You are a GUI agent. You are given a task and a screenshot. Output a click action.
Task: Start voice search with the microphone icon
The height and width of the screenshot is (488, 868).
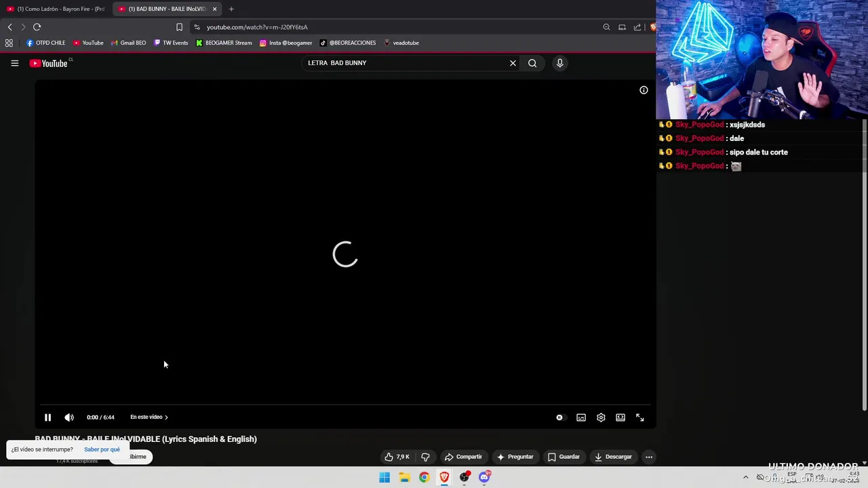pos(559,63)
